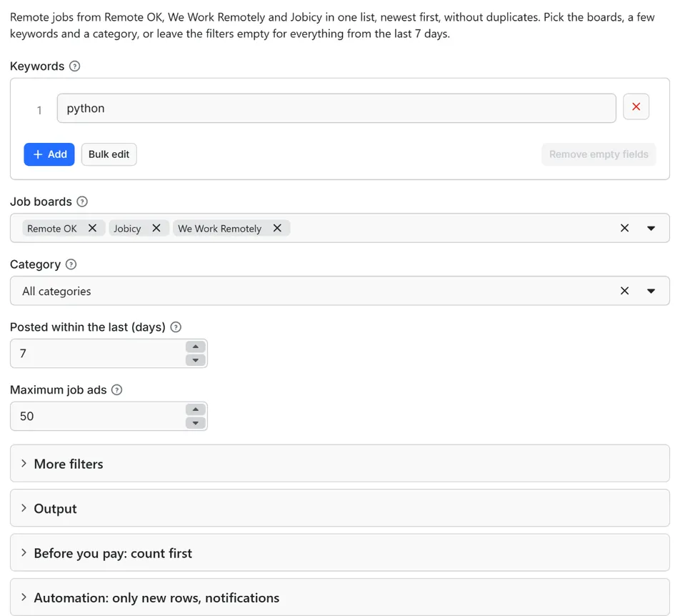Screen dimensions: 680x616
Task: Open the Category dropdown arrow
Action: (651, 291)
